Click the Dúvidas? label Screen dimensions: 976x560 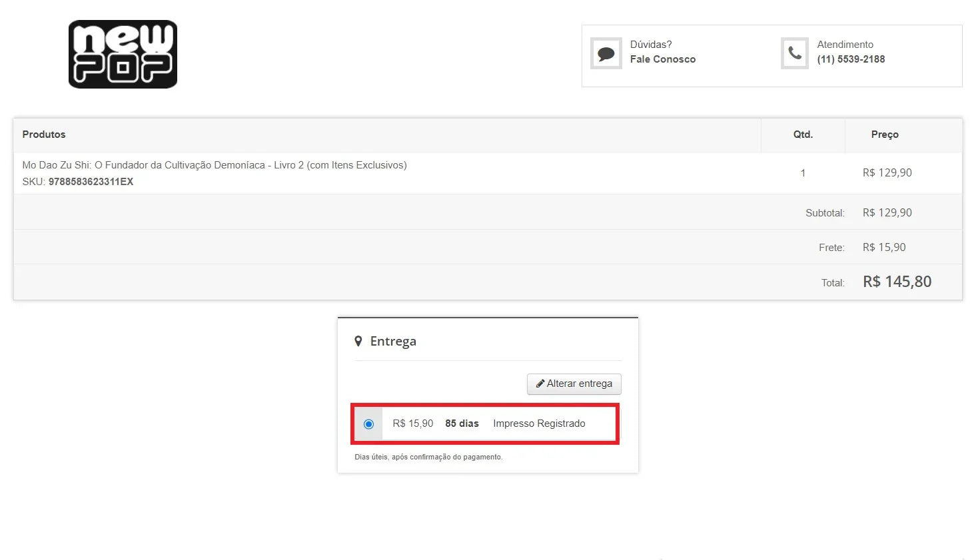click(x=650, y=45)
